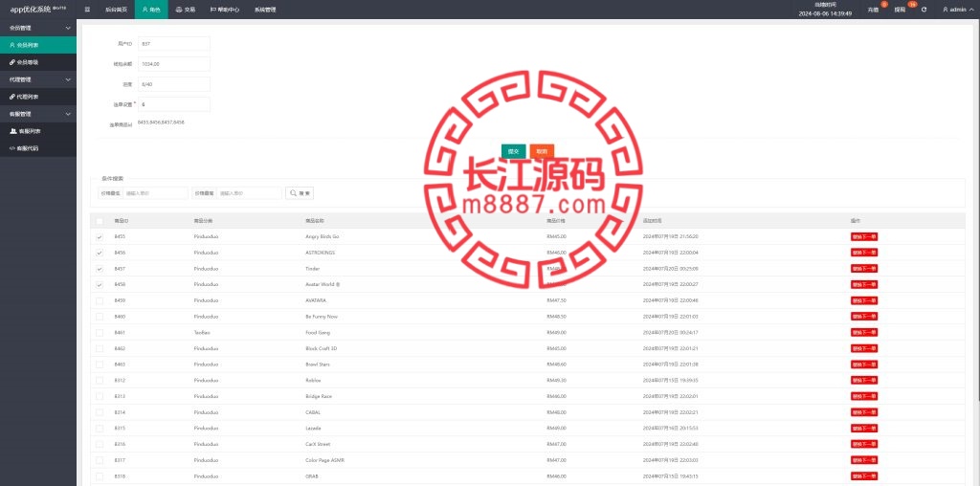Open the transactions tab in top bar
980x486 pixels.
186,10
